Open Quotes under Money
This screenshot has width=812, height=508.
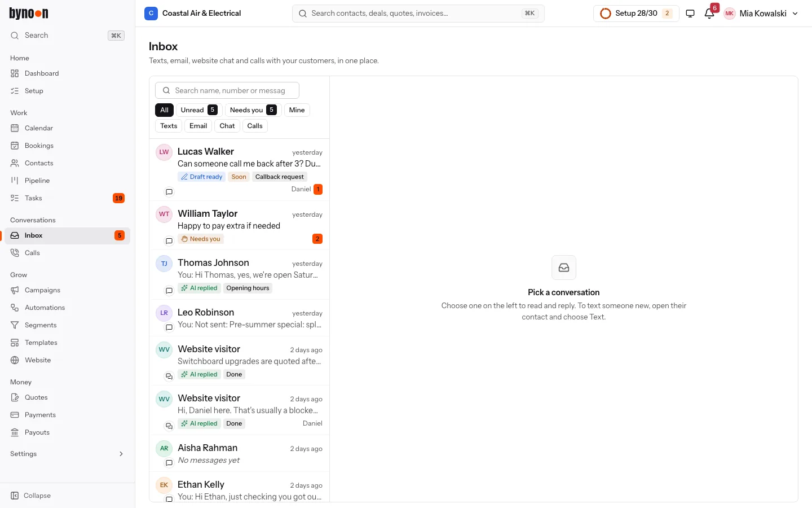tap(67, 397)
